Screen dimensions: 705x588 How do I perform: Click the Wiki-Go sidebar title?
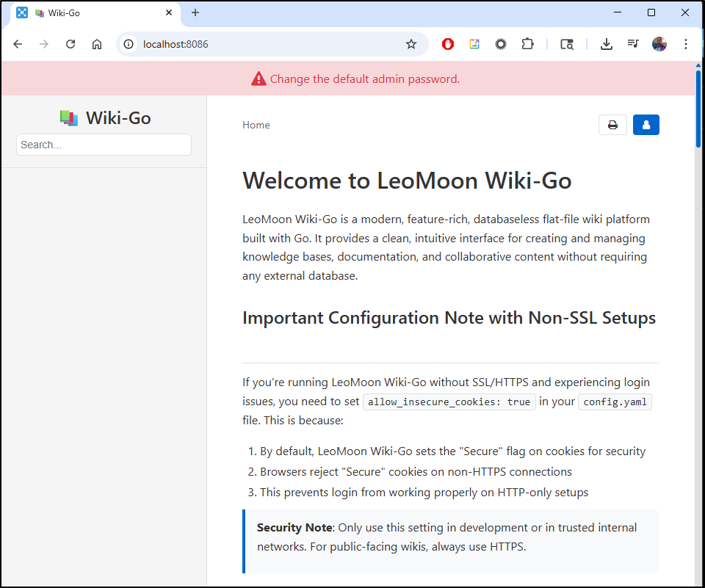point(118,118)
